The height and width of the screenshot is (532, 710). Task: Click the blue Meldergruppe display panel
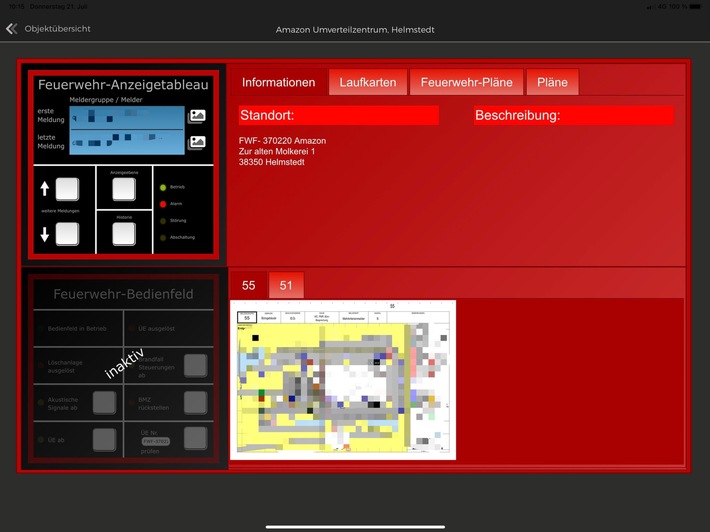127,130
